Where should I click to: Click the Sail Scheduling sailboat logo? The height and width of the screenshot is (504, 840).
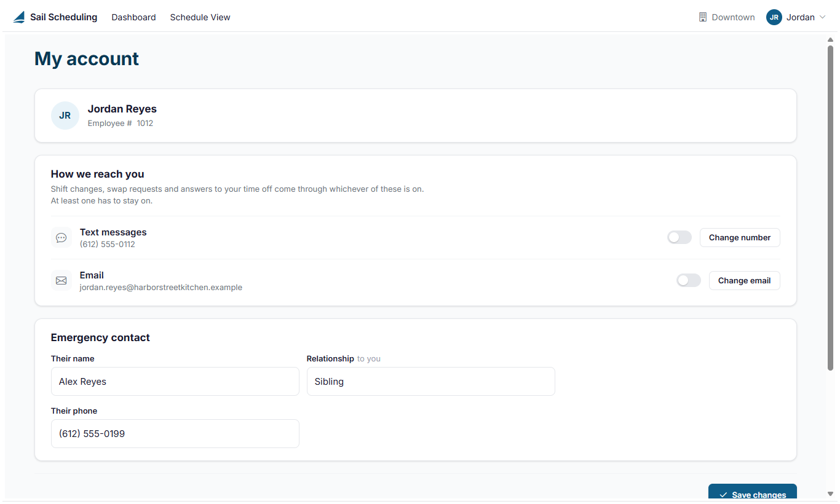(19, 17)
